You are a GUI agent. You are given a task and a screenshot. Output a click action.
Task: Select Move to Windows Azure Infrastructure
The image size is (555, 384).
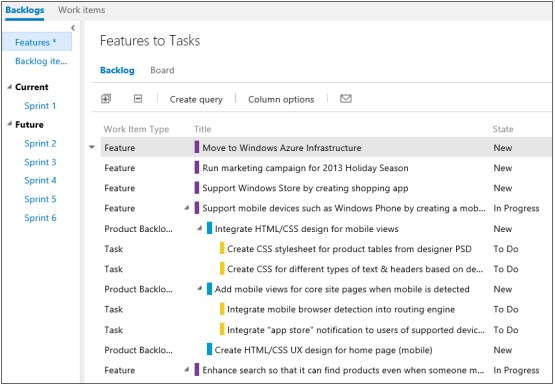click(282, 148)
